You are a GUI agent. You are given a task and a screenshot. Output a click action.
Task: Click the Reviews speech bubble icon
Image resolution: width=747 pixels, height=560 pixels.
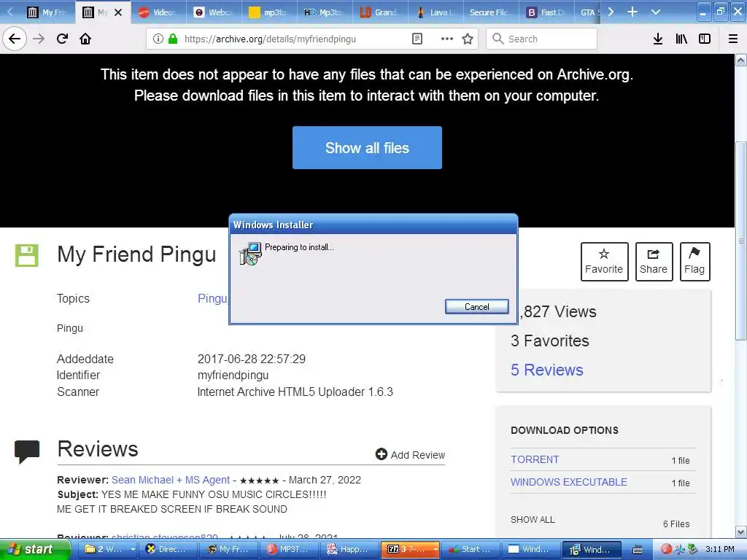tap(27, 451)
